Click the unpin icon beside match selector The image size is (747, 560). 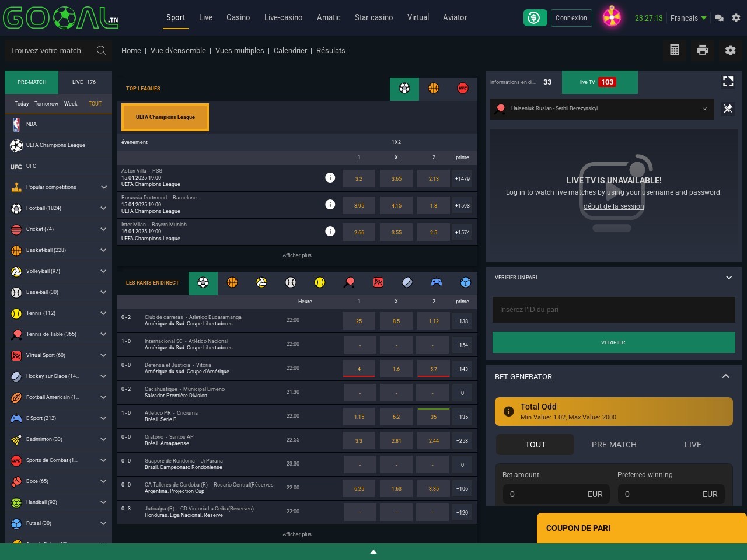point(728,108)
